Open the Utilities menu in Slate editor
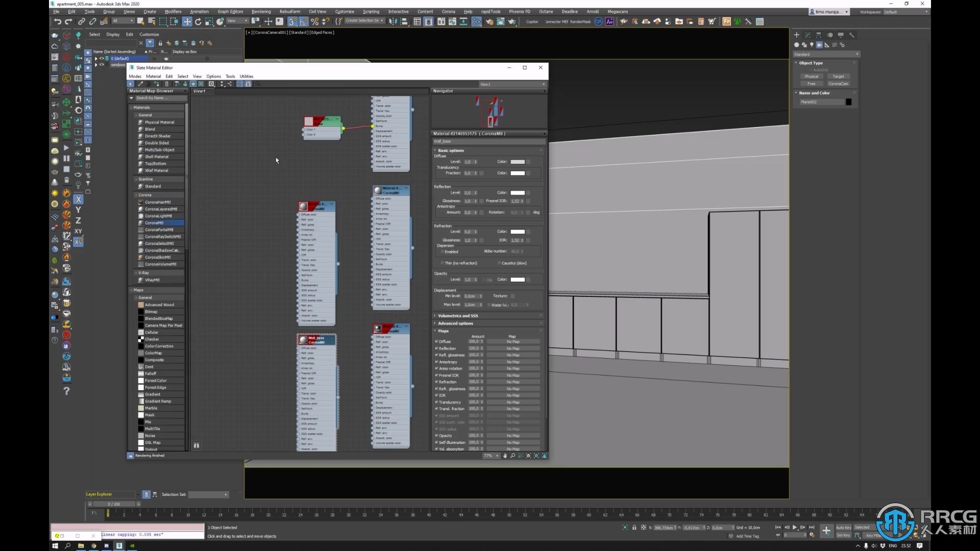Image resolution: width=980 pixels, height=551 pixels. click(247, 76)
